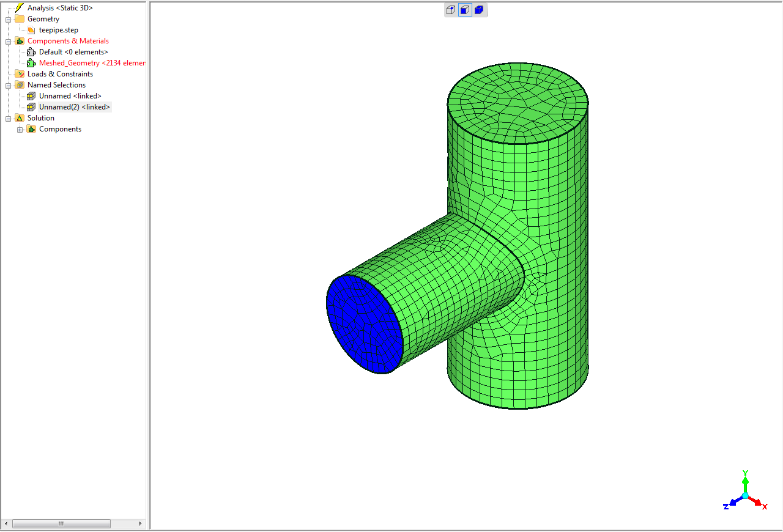
Task: Click the tree scrollbar left arrow
Action: [x=6, y=523]
